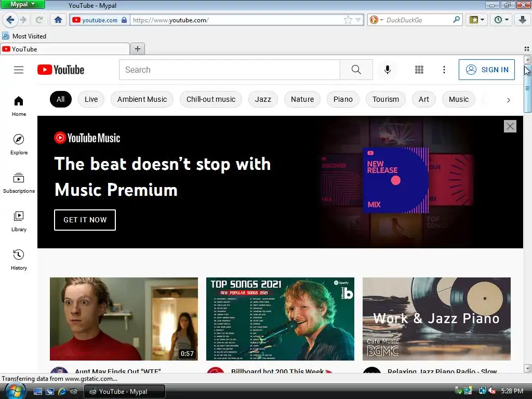Click in the YouTube Search field
This screenshot has width=532, height=399.
[229, 70]
